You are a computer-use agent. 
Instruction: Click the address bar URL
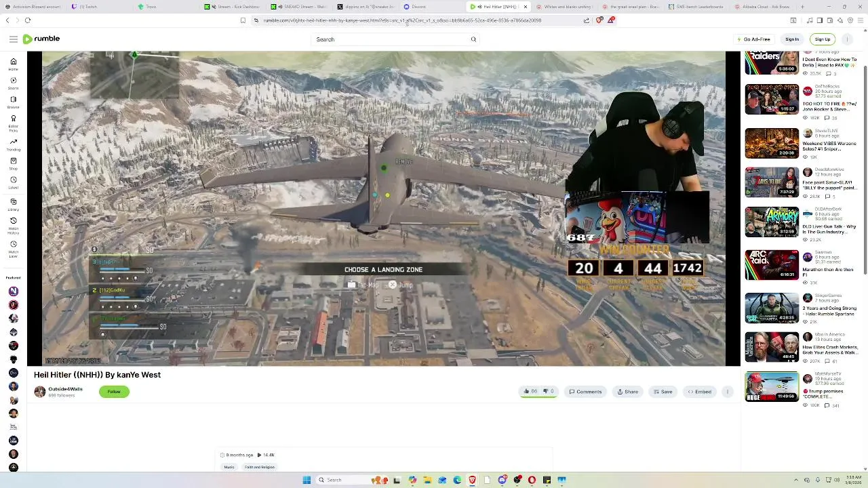(x=402, y=20)
